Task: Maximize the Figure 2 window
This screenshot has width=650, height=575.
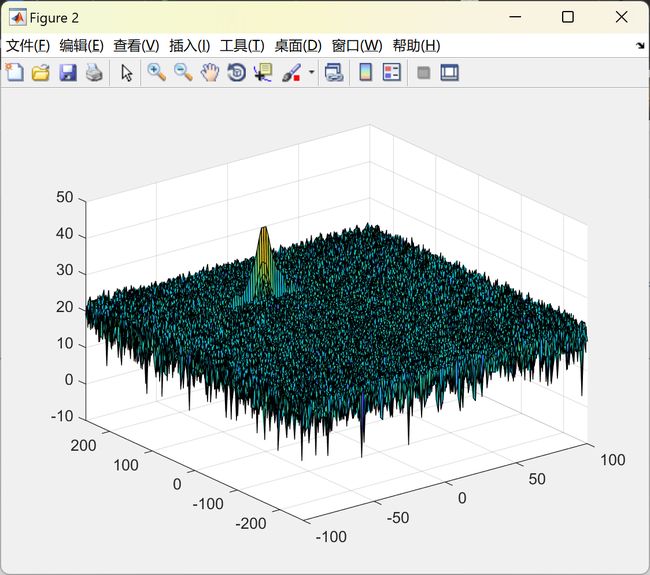Action: (568, 17)
